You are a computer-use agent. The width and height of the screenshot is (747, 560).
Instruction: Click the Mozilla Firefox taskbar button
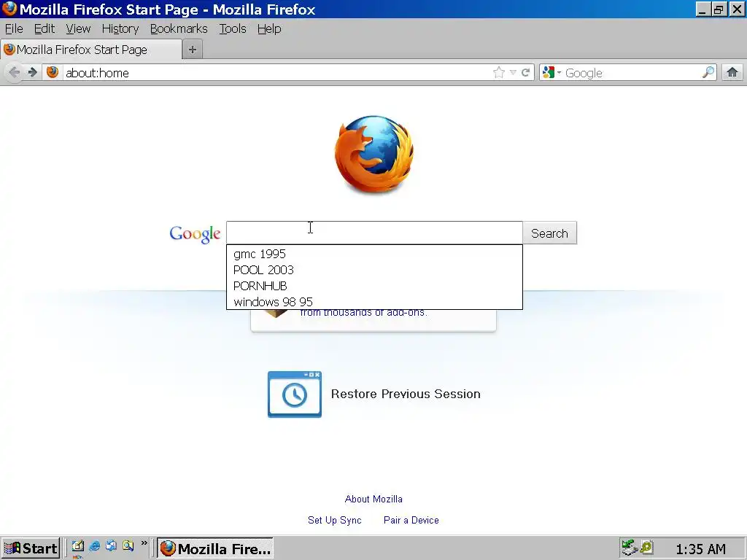pos(215,548)
